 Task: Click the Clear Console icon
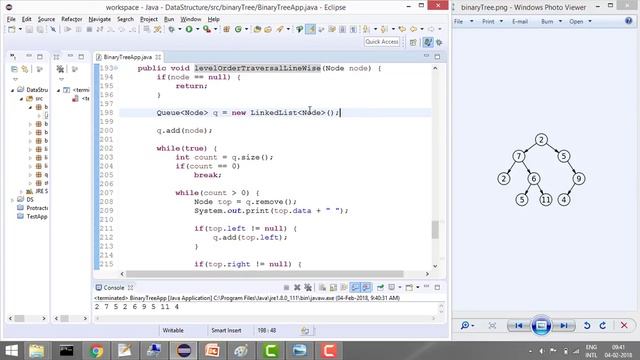(x=322, y=288)
